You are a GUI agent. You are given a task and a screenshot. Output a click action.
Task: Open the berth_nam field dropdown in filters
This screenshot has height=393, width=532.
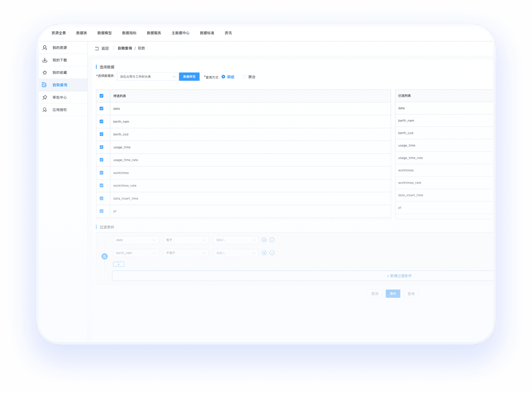[136, 253]
